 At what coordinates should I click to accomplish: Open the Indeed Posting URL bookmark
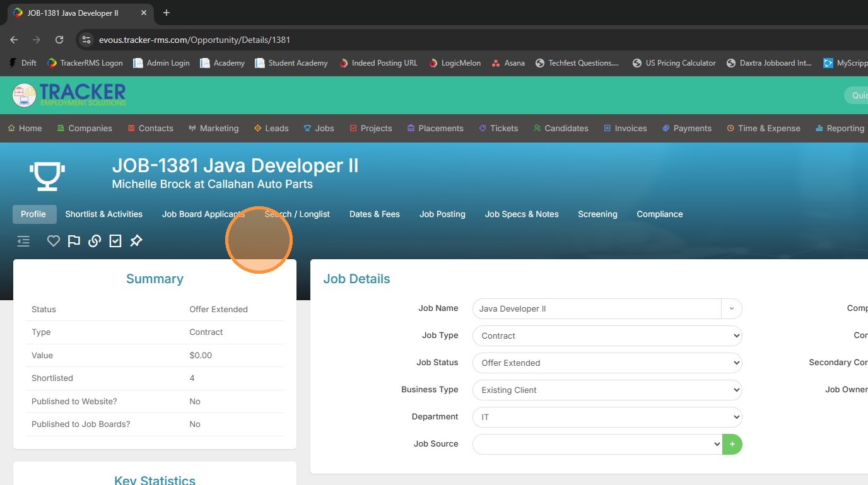click(x=378, y=63)
